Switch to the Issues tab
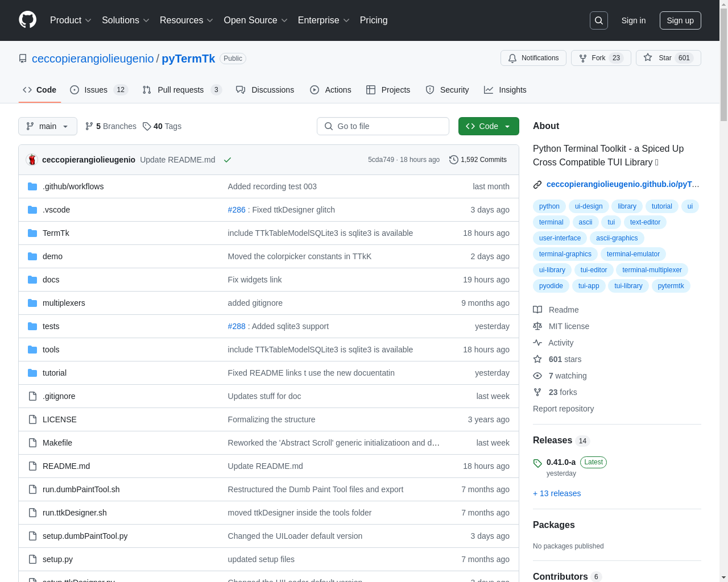 pos(99,90)
